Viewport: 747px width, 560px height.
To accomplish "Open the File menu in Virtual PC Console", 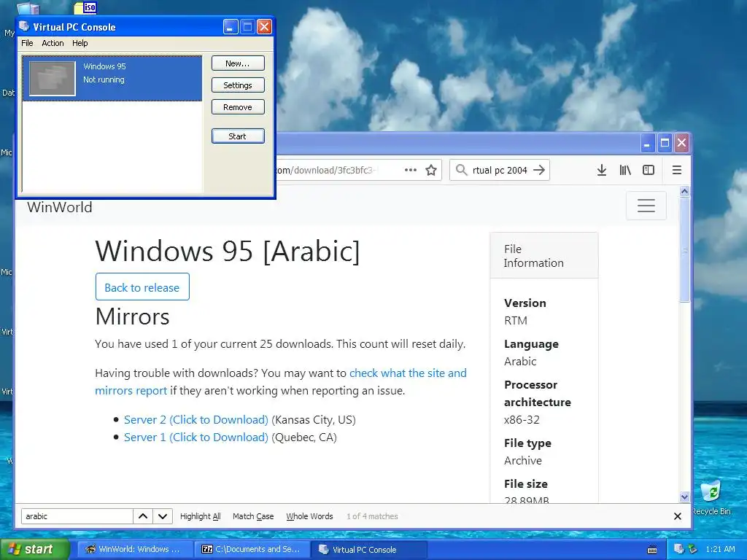I will [x=27, y=43].
